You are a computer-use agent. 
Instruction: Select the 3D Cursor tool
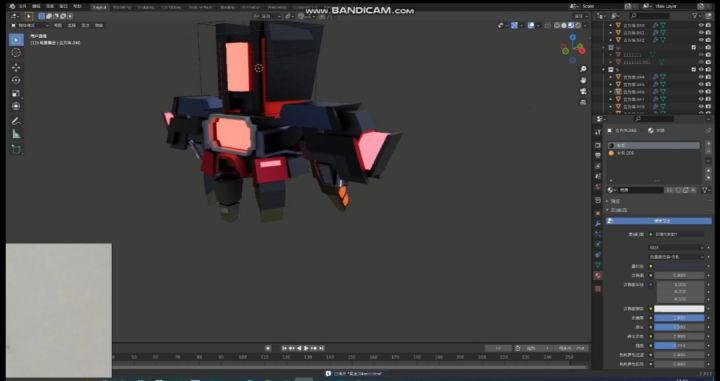click(16, 53)
